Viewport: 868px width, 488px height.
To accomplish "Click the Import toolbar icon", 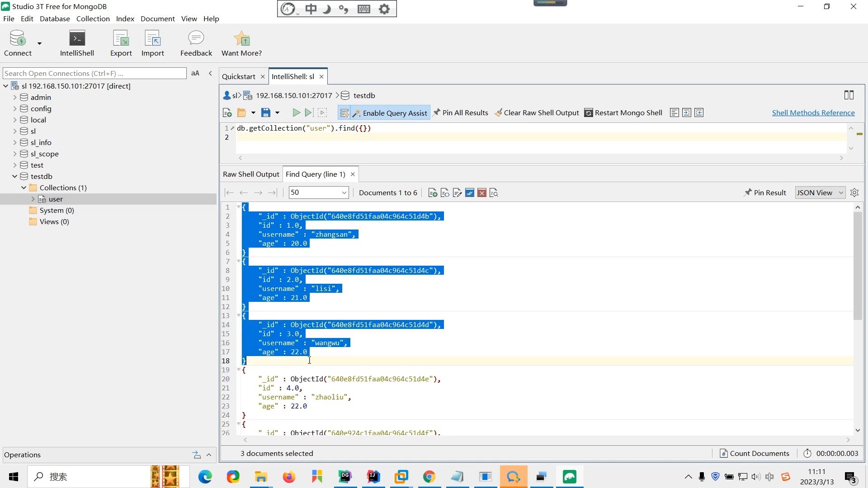I will coord(152,44).
